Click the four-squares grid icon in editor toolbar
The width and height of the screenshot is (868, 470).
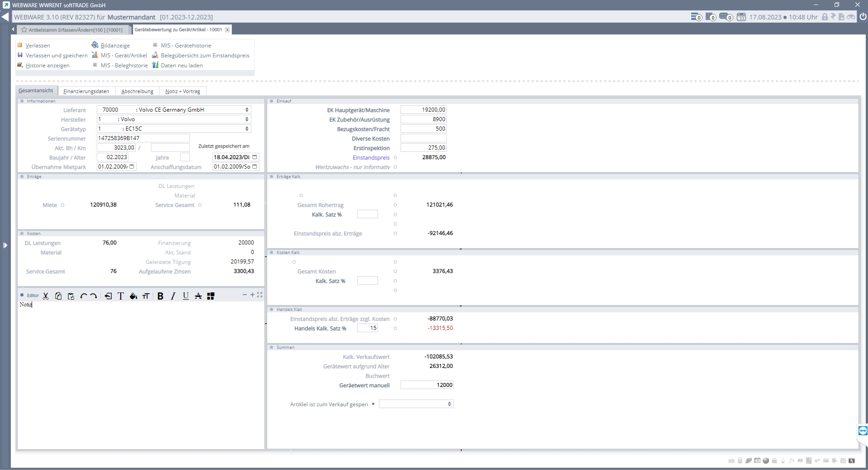coord(211,296)
